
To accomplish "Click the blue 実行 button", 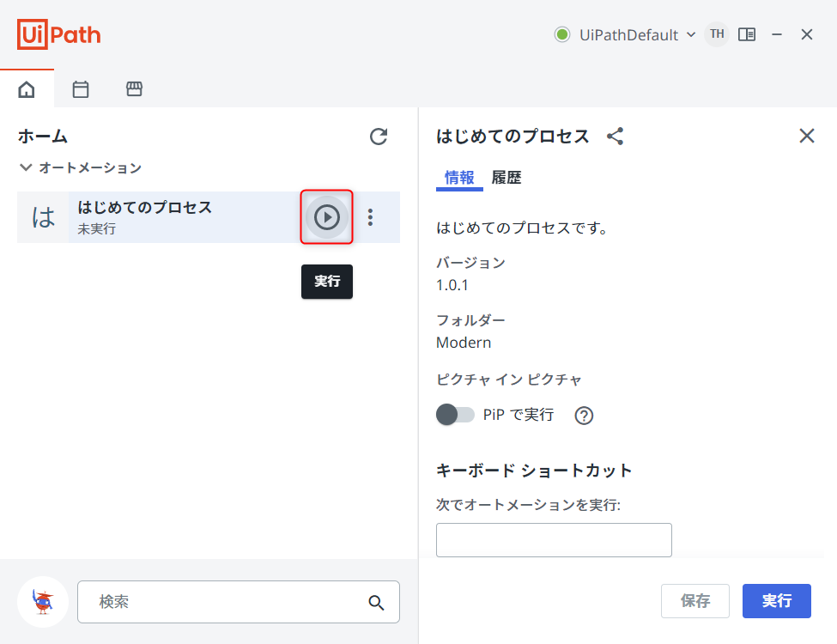I will coord(776,601).
